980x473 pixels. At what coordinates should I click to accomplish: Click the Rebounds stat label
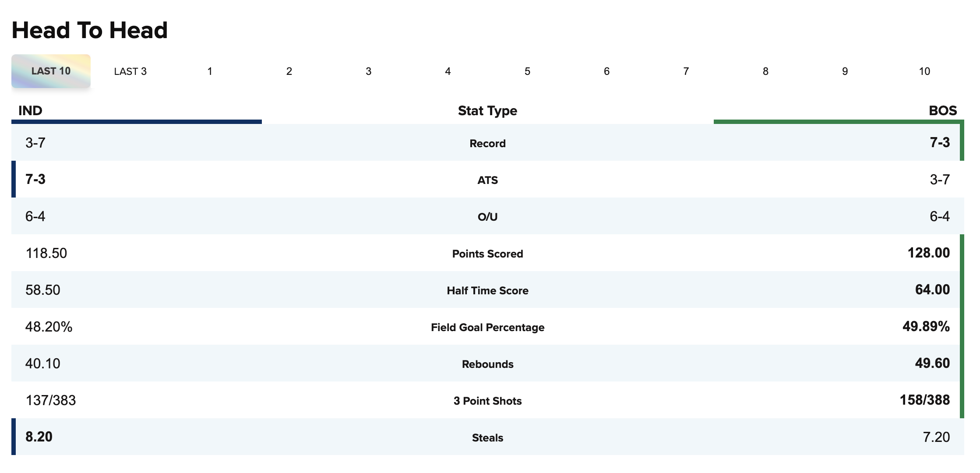(x=487, y=364)
